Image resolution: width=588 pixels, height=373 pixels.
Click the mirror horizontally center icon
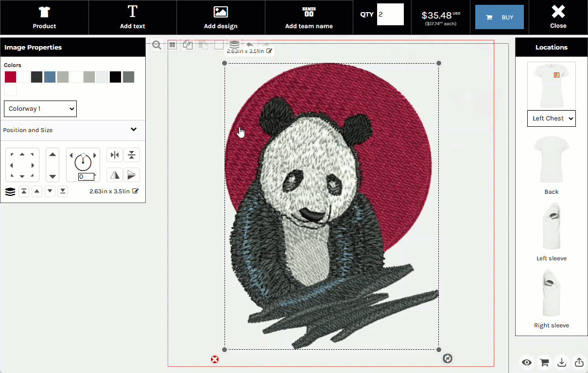click(115, 154)
